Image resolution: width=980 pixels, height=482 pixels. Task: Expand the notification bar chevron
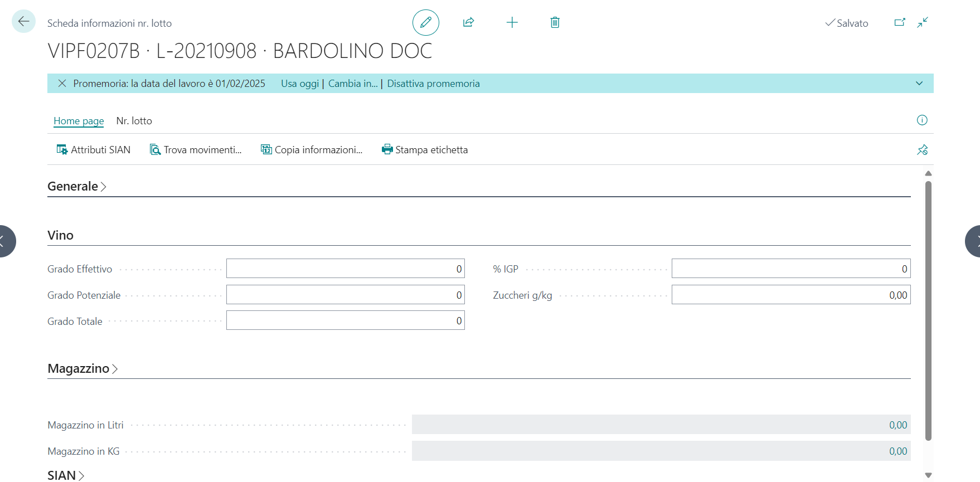click(x=919, y=84)
